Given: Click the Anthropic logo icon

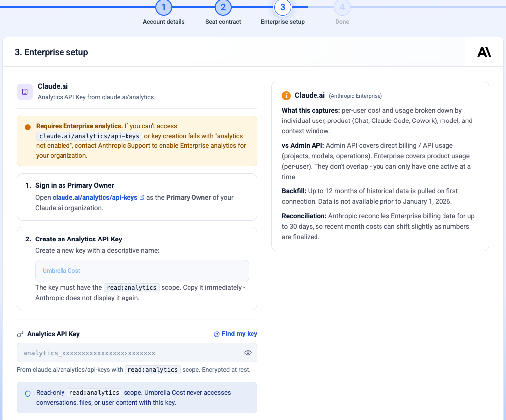Looking at the screenshot, I should [x=484, y=52].
